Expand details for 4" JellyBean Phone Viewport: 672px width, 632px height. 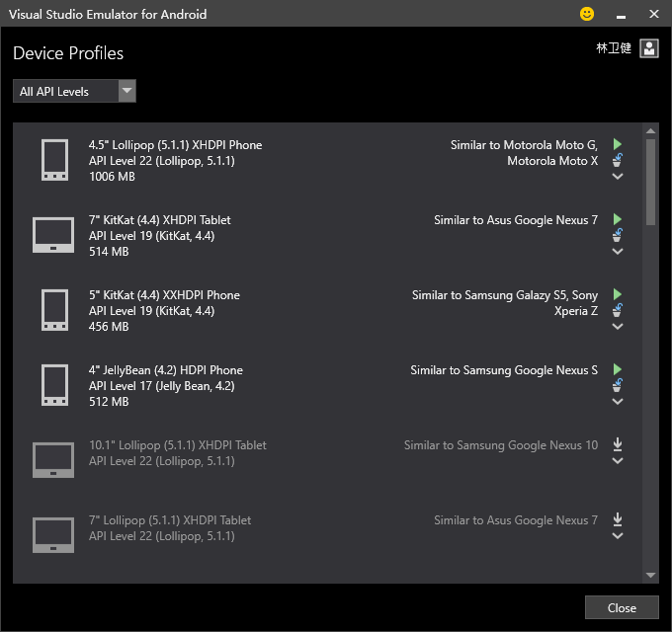pos(617,401)
